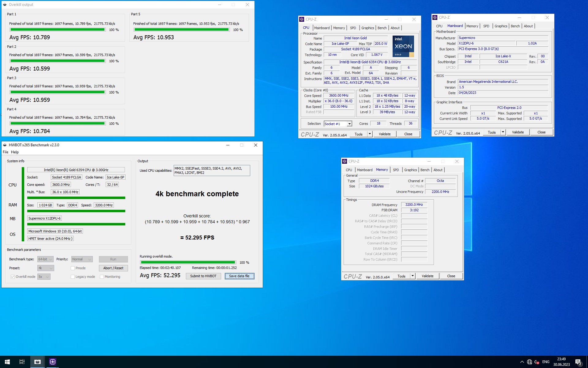Click the HWBOT x265 Benchmark title icon
588x368 pixels.
(x=5, y=145)
